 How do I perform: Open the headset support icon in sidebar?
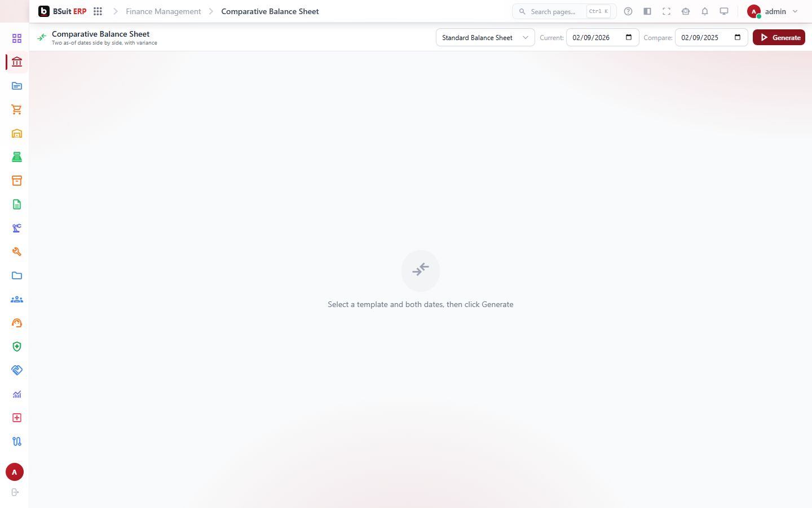[x=17, y=323]
